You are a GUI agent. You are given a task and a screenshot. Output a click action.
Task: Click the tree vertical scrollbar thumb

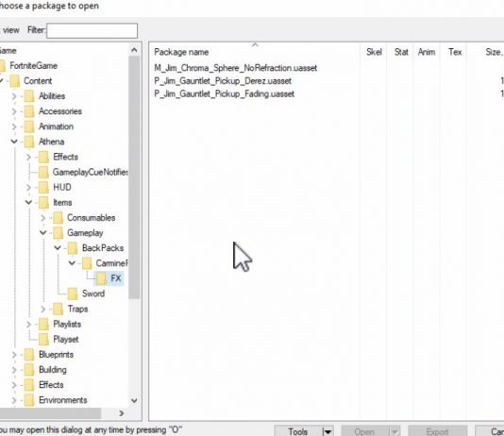point(134,177)
